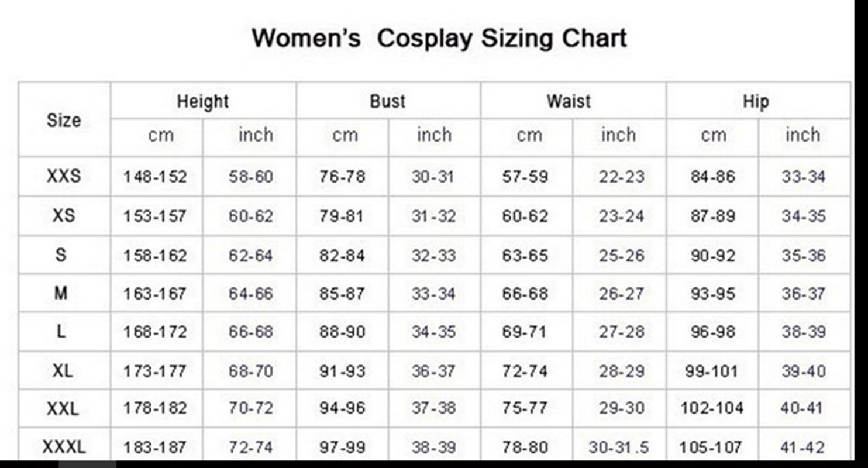Viewport: 868px width, 468px height.
Task: Select the 40-41 hip inch cell
Action: (801, 408)
